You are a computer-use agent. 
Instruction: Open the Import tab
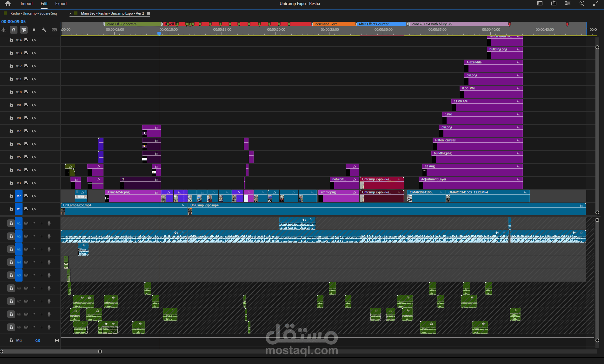tap(27, 3)
